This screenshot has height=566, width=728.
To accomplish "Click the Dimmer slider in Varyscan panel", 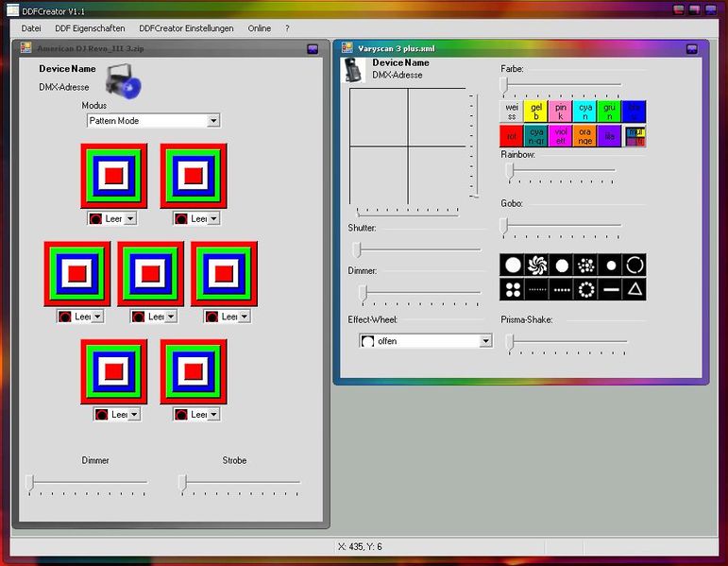I will click(363, 293).
